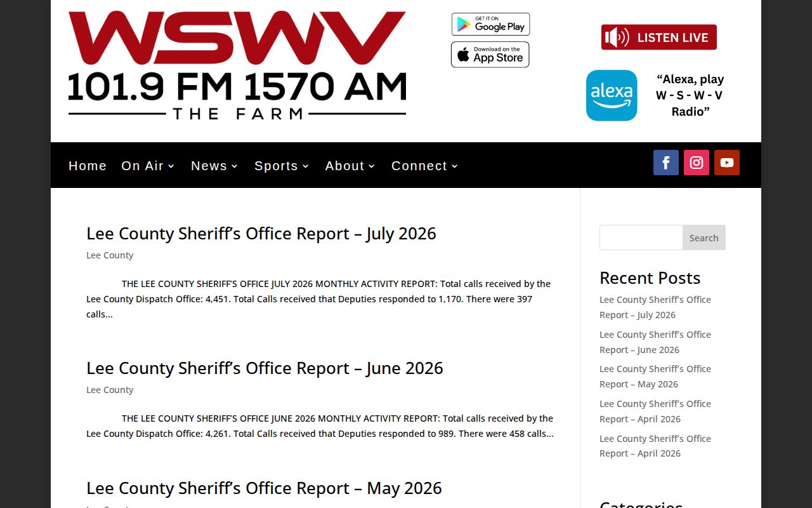
Task: Expand the On Air menu
Action: tap(148, 166)
